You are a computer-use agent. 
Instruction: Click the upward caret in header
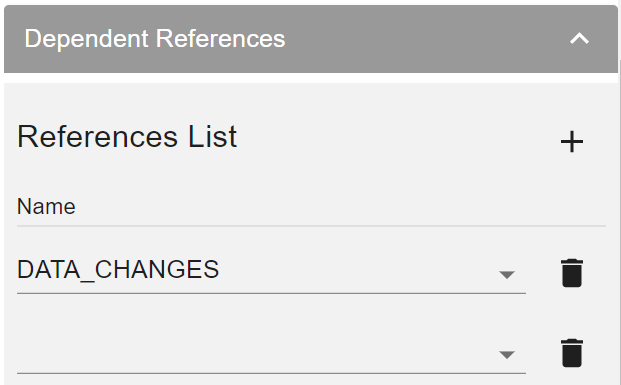pyautogui.click(x=579, y=39)
